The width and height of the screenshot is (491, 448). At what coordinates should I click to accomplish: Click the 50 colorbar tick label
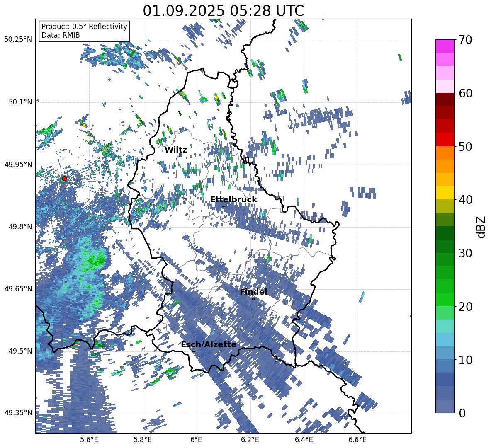465,146
